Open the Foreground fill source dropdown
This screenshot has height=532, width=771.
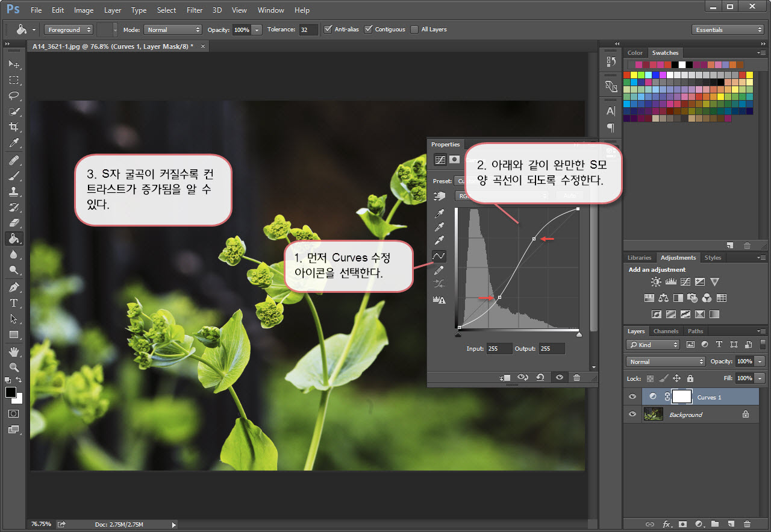68,30
